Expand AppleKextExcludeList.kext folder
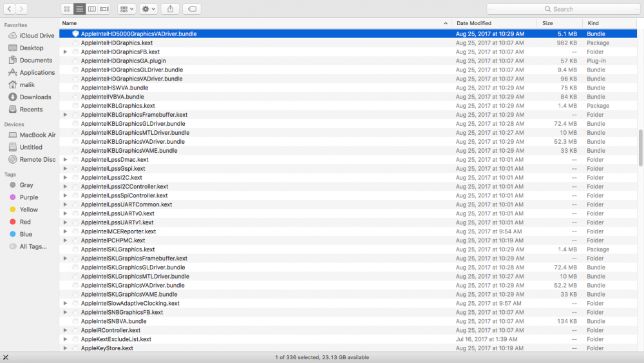The image size is (644, 363). pos(65,339)
